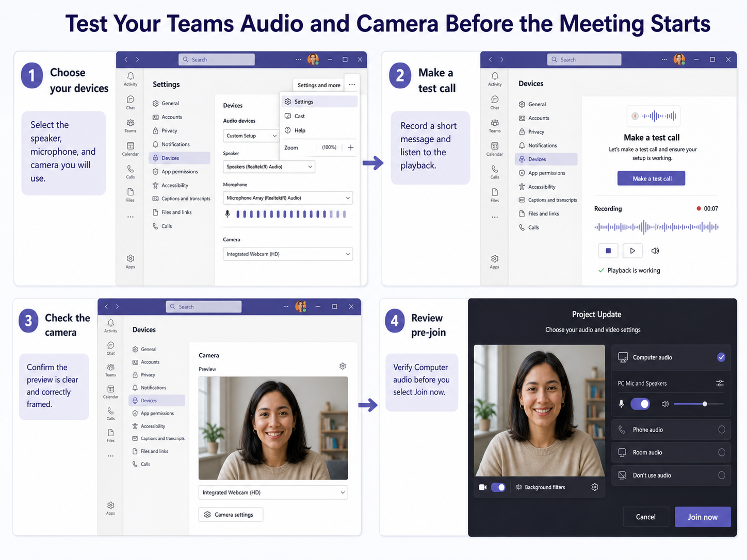
Task: Click more options dots in step 2 title bar
Action: 664,59
